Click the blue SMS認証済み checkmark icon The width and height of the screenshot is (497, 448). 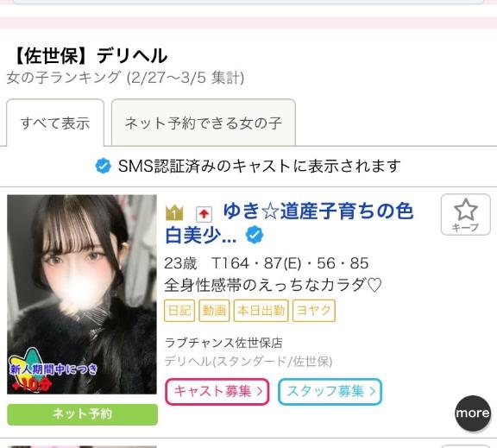point(103,166)
